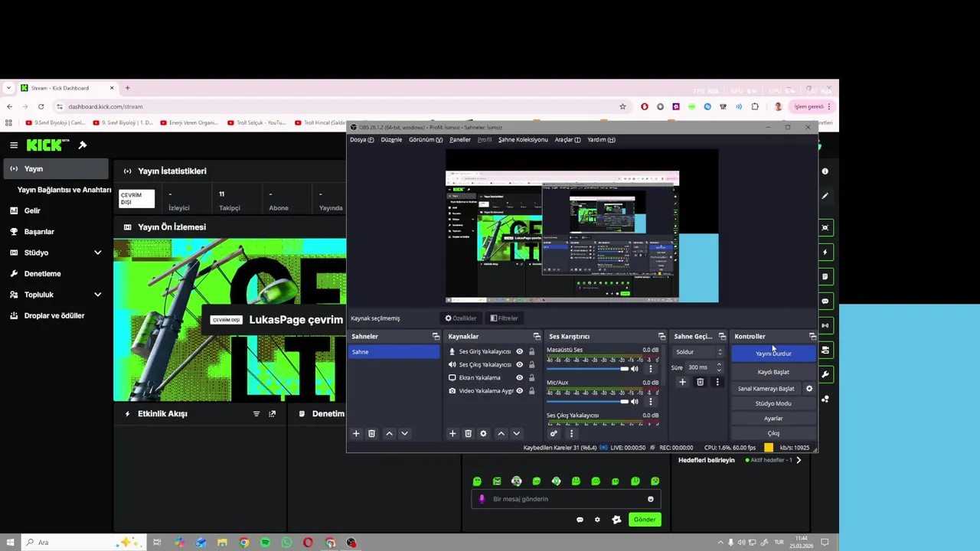The image size is (980, 551).
Task: Open Spotify from the taskbar
Action: pos(265,543)
